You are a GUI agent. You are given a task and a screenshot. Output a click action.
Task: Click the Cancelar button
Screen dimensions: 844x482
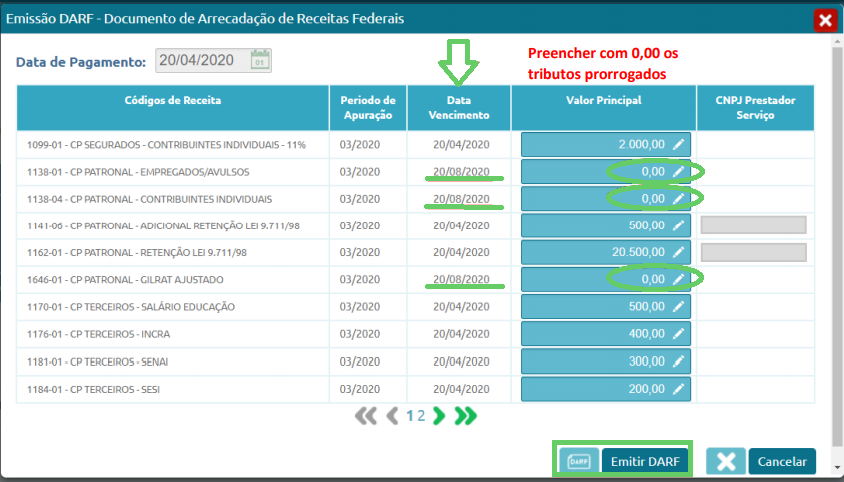click(782, 462)
